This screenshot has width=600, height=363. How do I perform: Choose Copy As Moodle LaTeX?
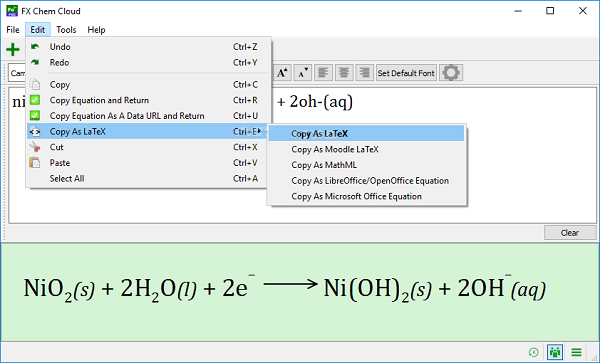(366, 149)
